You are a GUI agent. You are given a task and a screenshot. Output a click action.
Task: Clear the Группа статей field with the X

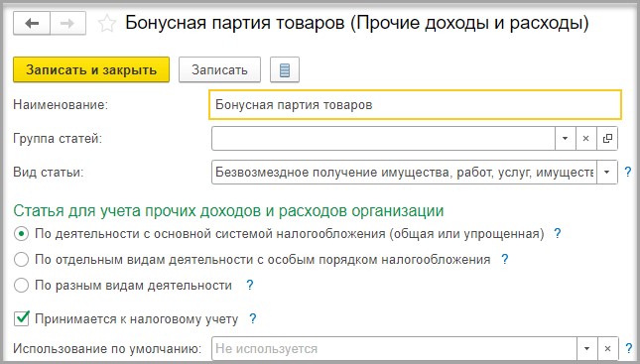[585, 138]
